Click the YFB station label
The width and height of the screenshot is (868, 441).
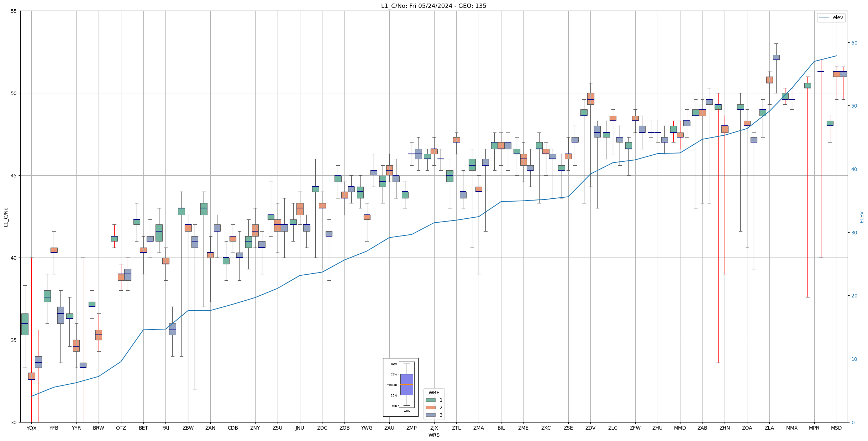(x=54, y=428)
